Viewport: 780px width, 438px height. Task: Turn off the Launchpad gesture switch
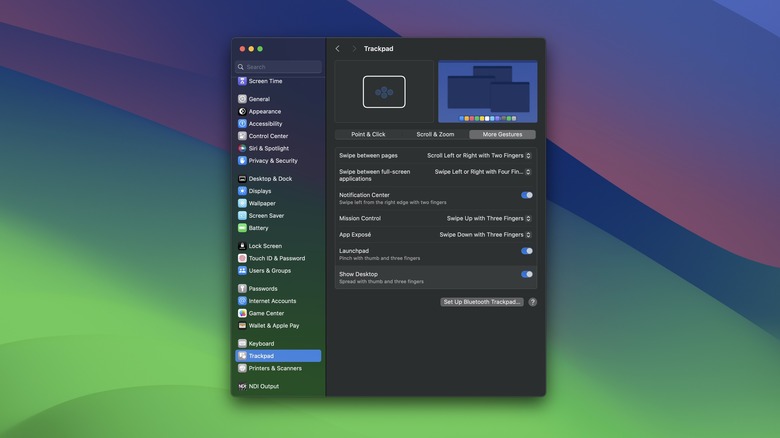(527, 251)
